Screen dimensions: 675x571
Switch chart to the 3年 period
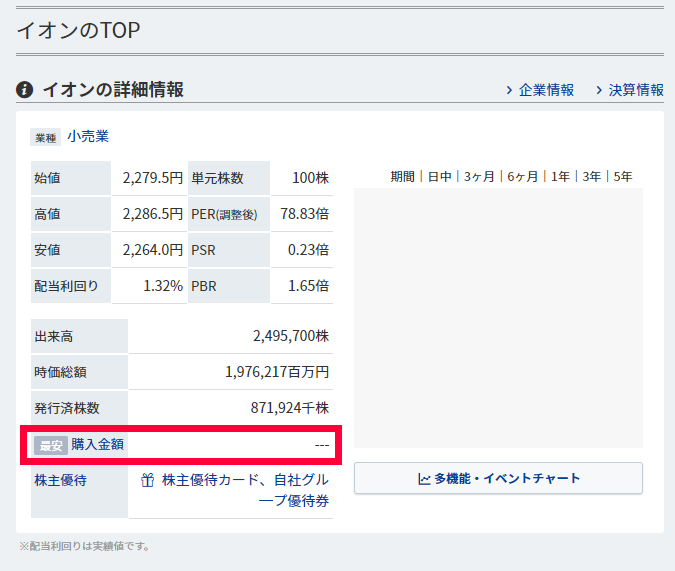tap(591, 177)
